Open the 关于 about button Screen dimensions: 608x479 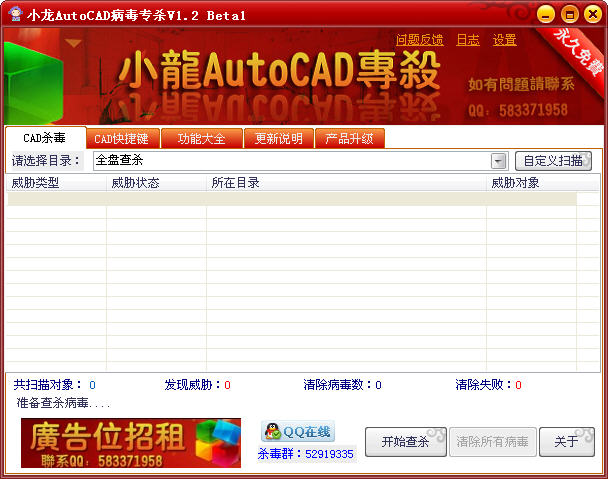[x=566, y=442]
